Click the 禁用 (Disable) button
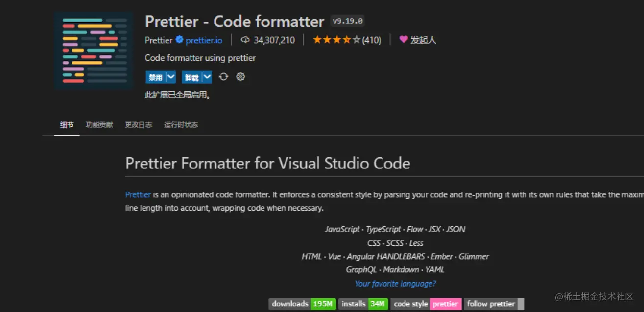Screen dimensions: 644x312 click(x=156, y=77)
